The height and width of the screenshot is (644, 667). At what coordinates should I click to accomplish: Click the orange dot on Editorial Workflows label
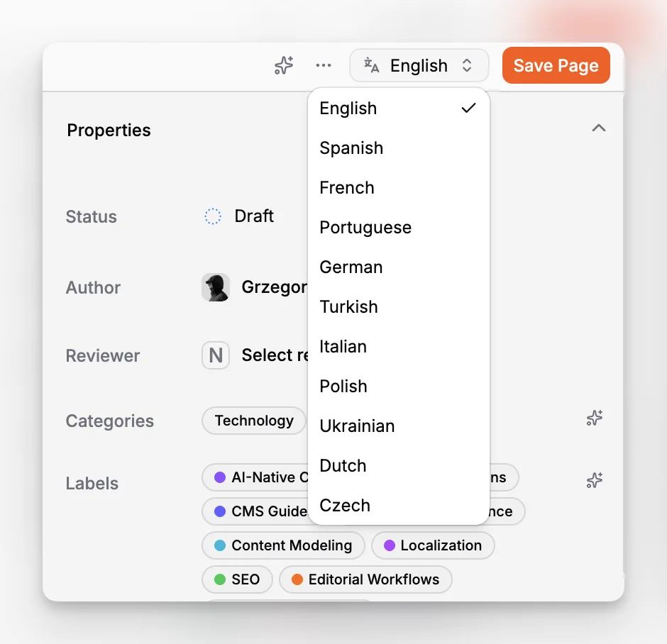click(x=297, y=579)
